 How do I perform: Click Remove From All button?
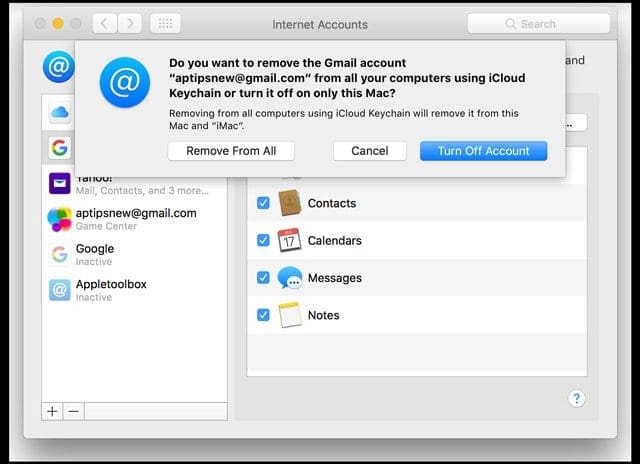(231, 151)
